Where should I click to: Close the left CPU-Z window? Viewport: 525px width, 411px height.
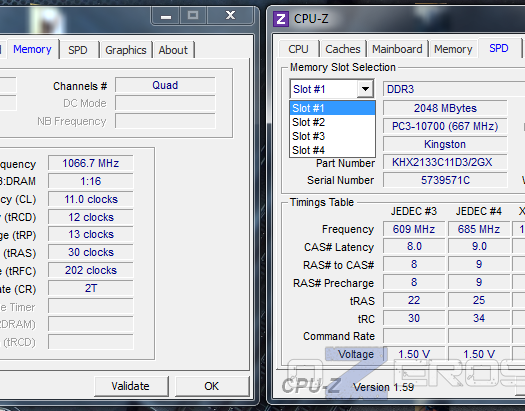coord(230,16)
